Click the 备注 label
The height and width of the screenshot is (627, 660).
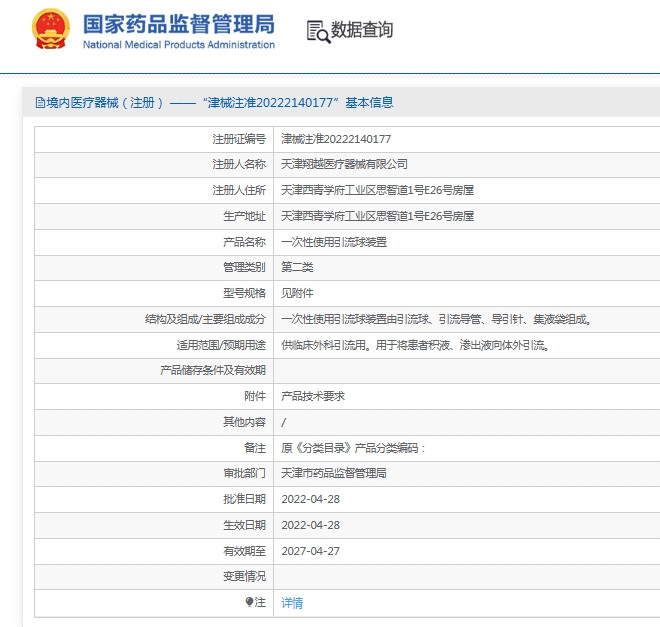tap(255, 448)
